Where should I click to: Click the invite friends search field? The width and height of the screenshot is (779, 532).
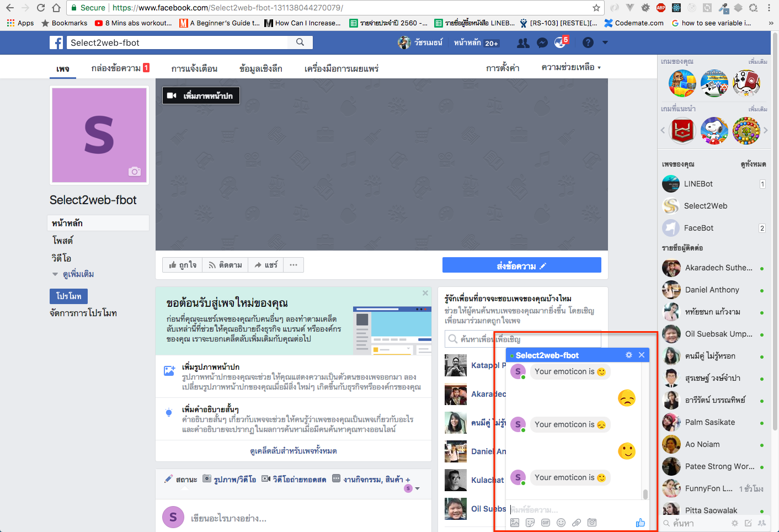click(523, 339)
